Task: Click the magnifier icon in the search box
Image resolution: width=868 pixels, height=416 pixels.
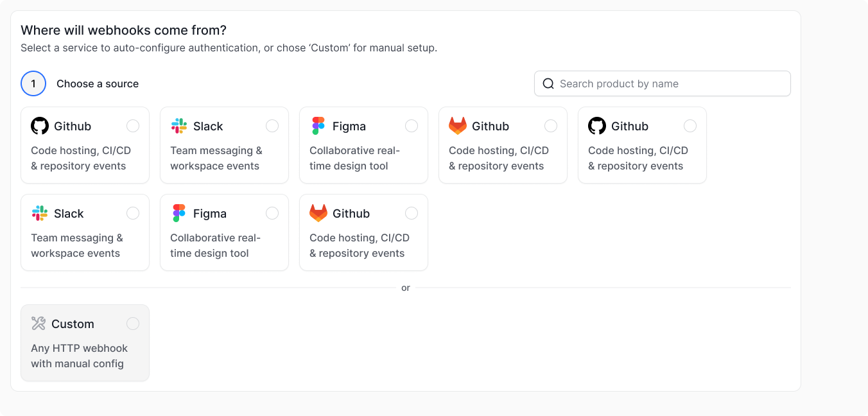Action: pos(548,83)
